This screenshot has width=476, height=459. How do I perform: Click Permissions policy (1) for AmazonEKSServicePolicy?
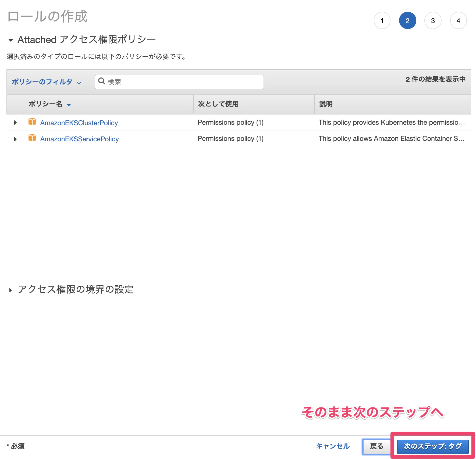[x=230, y=139]
